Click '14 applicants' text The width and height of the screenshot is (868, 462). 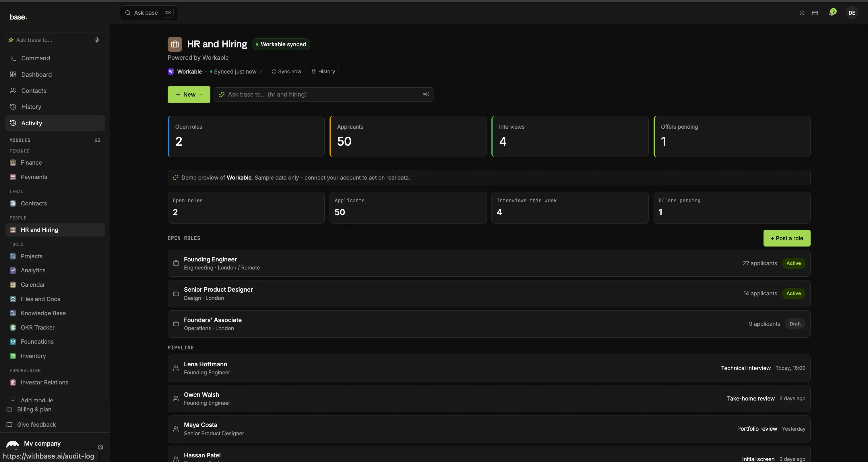tap(760, 293)
